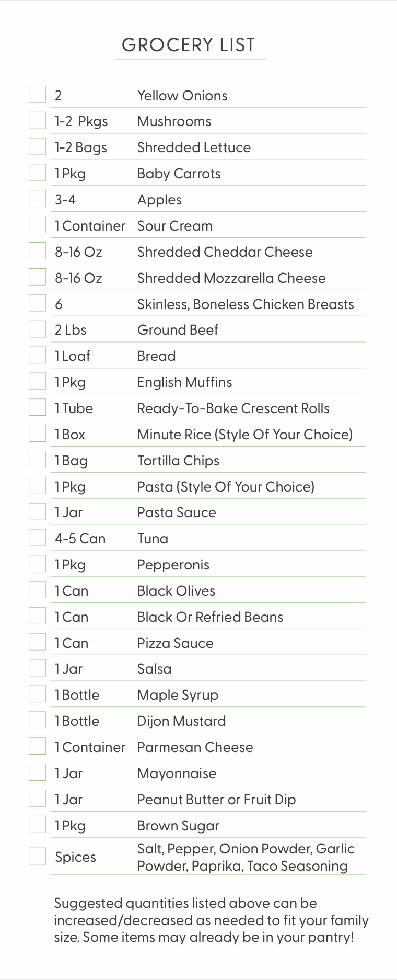Tick the Black Olives checkbox
This screenshot has height=980, width=397.
37,590
